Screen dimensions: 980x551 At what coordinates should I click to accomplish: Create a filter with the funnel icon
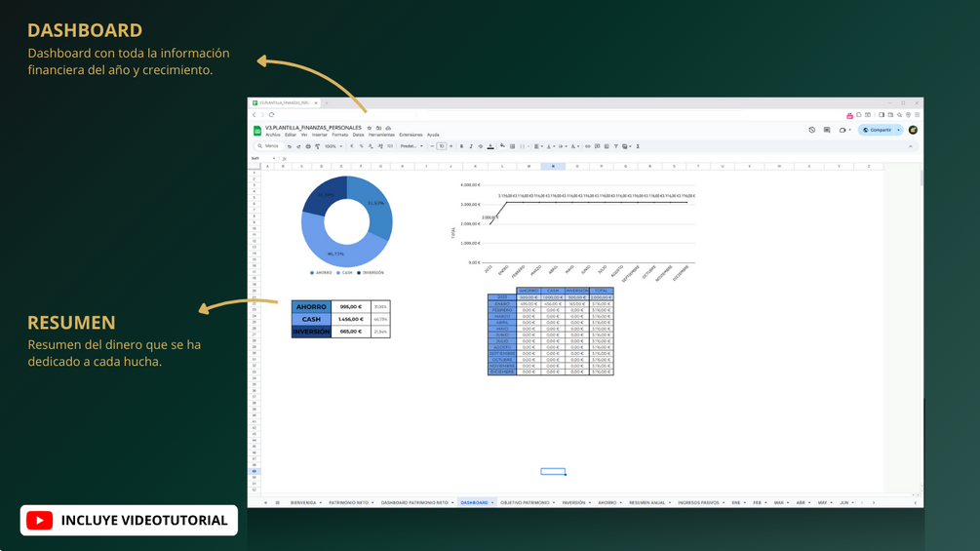tap(615, 146)
